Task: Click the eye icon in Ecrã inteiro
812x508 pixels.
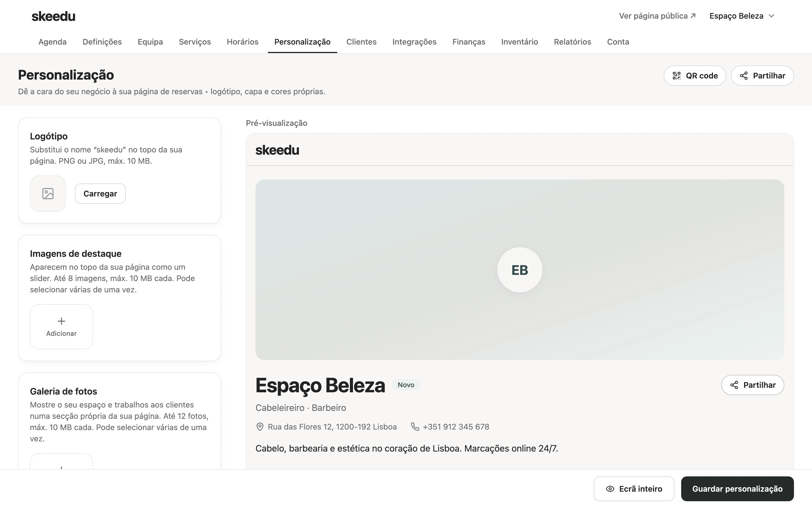Action: pos(610,489)
